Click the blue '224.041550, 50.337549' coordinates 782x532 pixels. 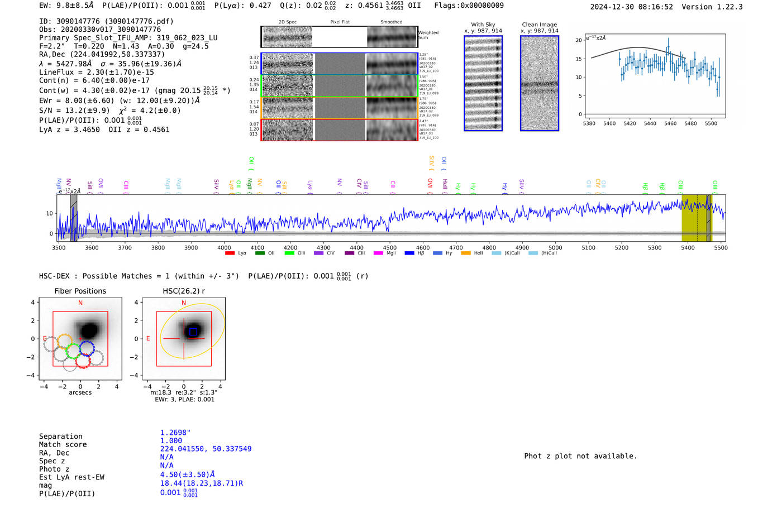click(x=206, y=449)
